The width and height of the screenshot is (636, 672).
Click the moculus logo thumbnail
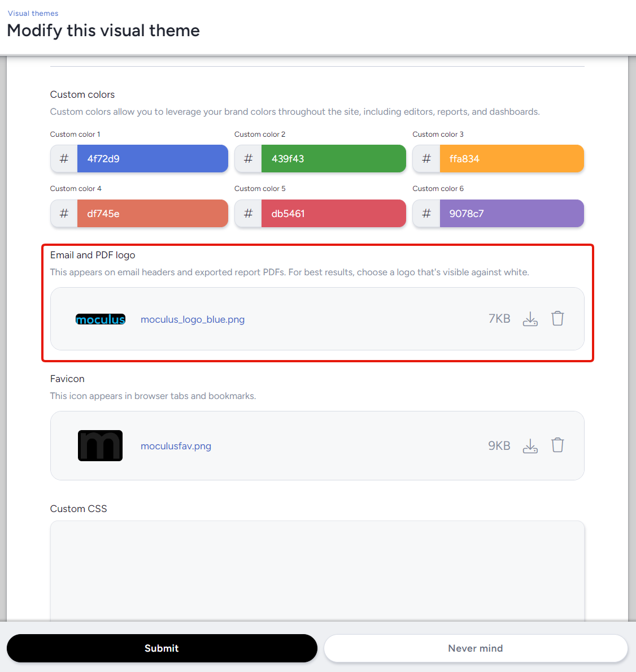tap(101, 319)
